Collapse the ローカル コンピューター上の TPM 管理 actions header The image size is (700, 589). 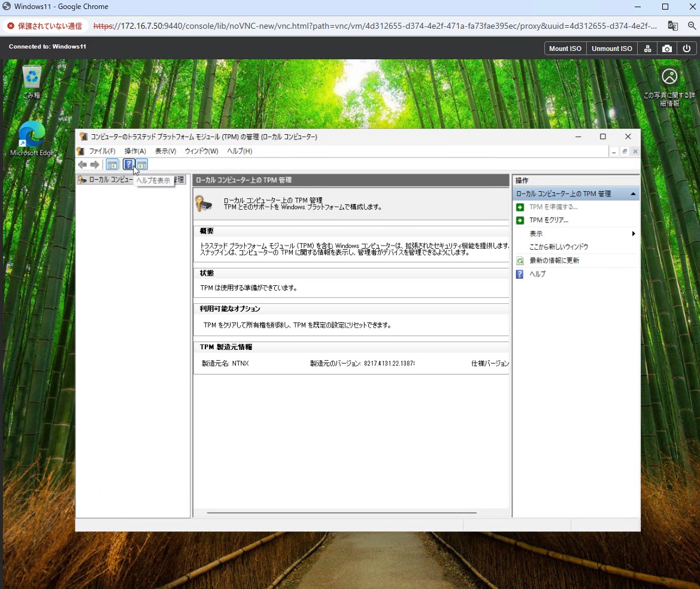pyautogui.click(x=633, y=194)
